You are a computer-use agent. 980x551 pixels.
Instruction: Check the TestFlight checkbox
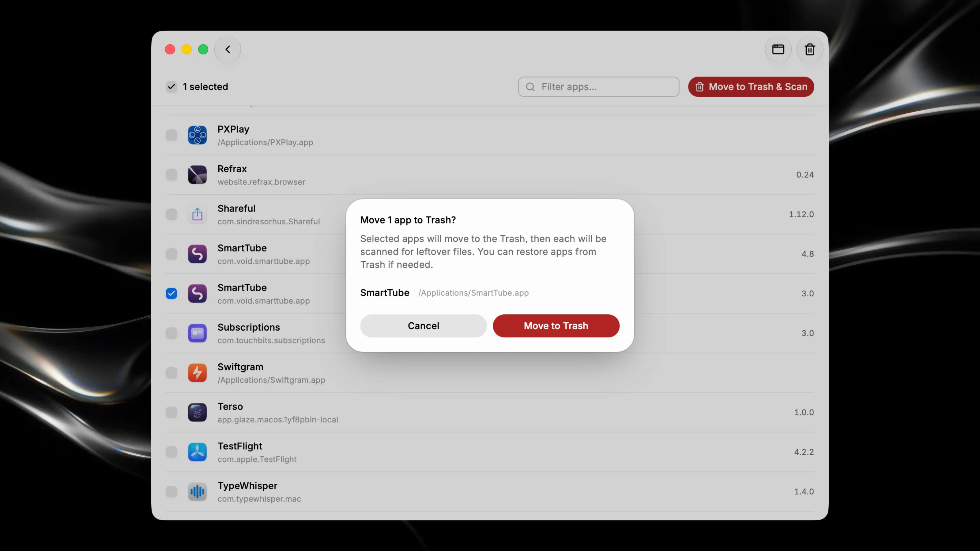click(171, 452)
